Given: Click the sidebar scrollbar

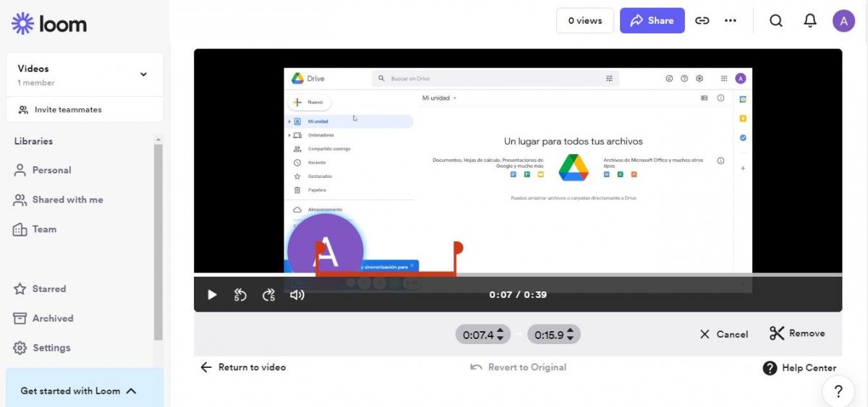Looking at the screenshot, I should [158, 242].
